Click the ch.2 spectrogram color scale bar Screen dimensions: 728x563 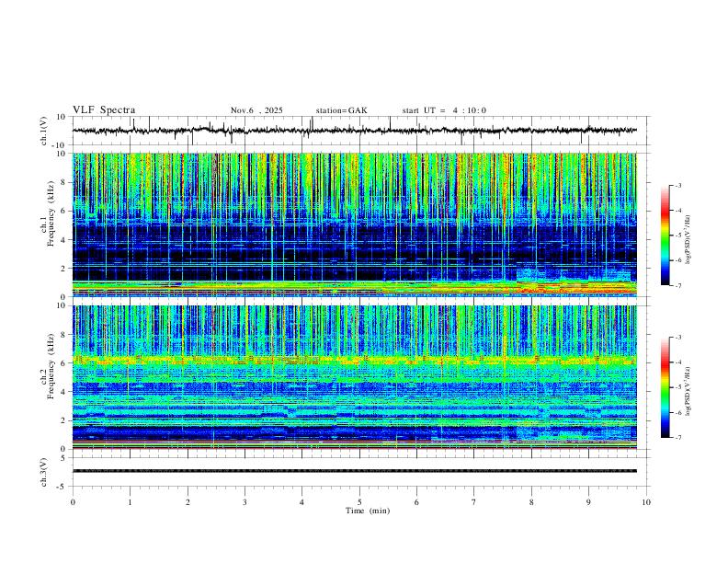665,387
